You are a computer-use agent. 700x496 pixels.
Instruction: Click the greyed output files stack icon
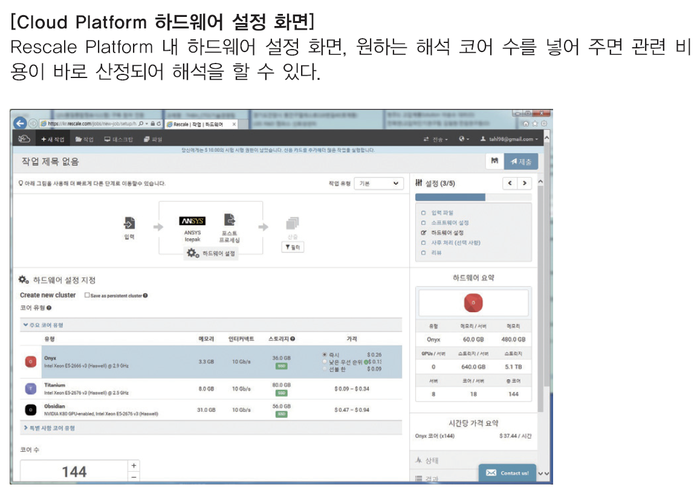(292, 223)
